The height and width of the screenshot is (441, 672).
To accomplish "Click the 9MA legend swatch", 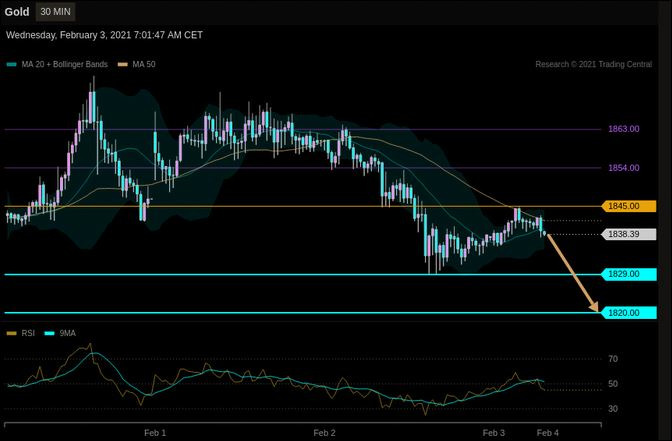I will pyautogui.click(x=50, y=333).
